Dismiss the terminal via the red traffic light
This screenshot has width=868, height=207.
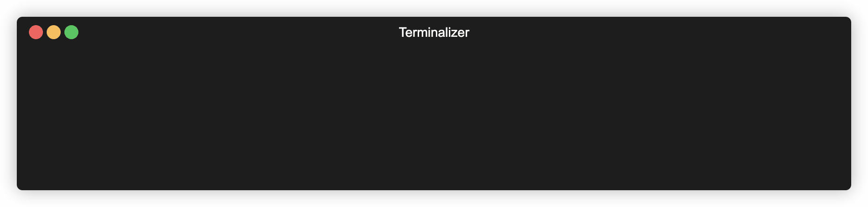click(36, 32)
